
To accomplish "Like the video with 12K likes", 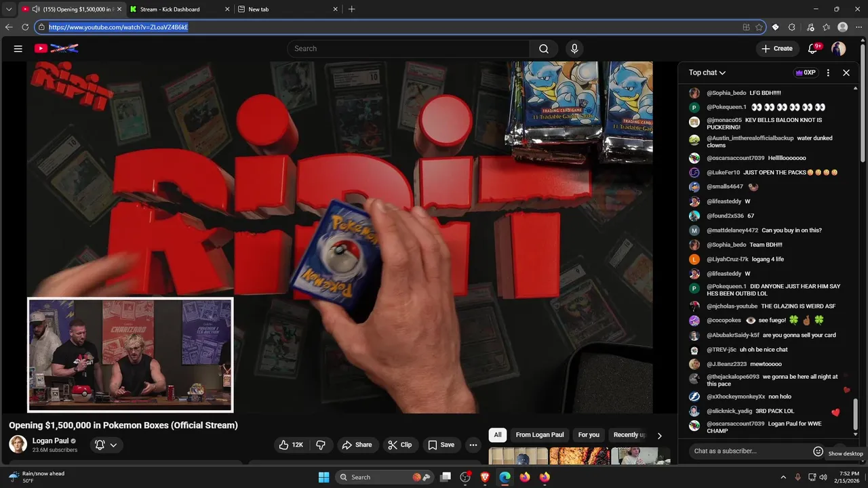I will 291,445.
